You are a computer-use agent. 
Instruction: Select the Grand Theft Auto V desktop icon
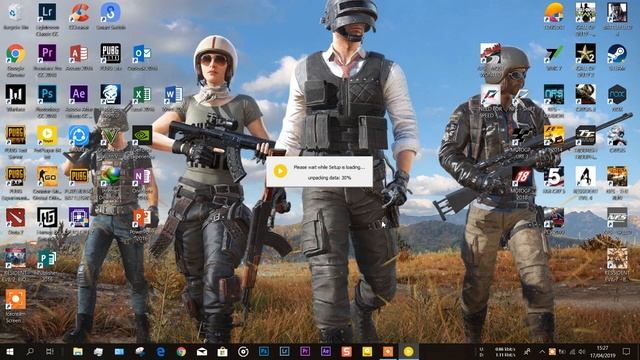111,135
